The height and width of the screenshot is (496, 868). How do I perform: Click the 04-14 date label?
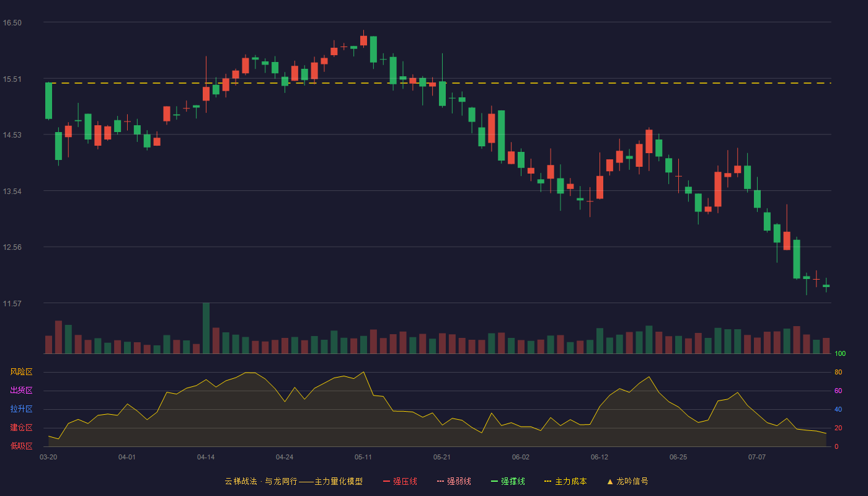click(206, 457)
